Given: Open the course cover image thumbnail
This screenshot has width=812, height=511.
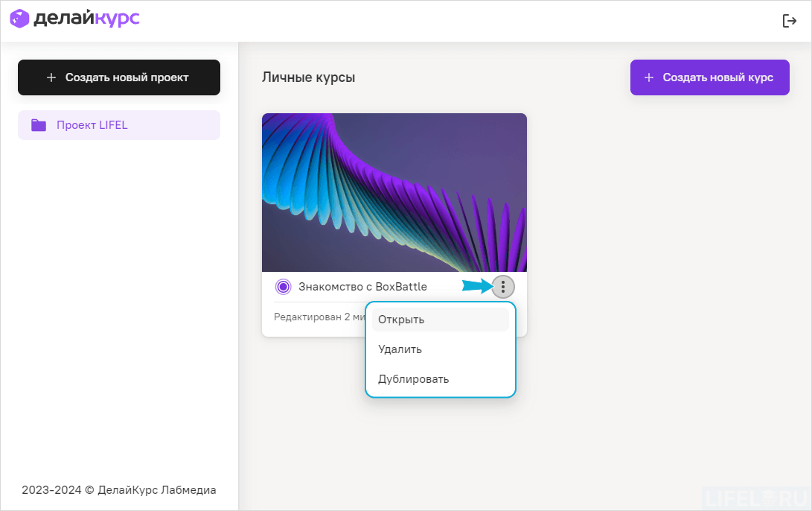Looking at the screenshot, I should click(x=394, y=192).
